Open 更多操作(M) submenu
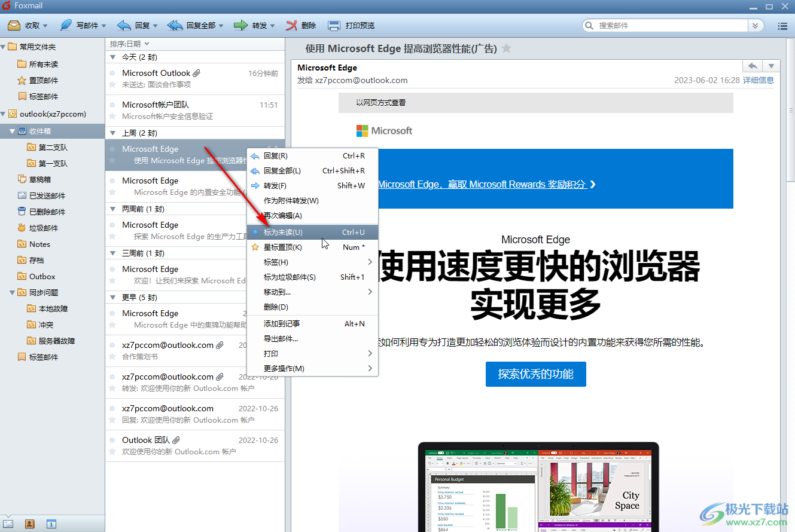Screen dimensions: 795x532 tap(312, 368)
